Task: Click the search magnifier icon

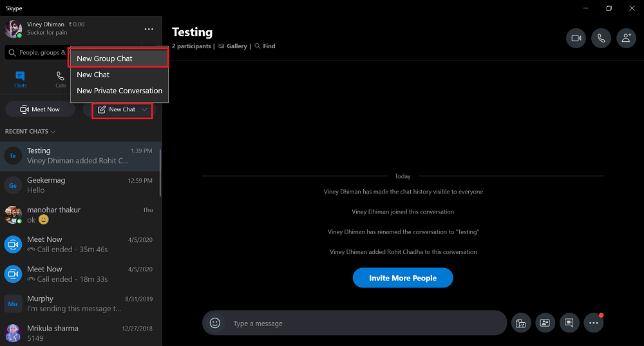Action: 12,53
